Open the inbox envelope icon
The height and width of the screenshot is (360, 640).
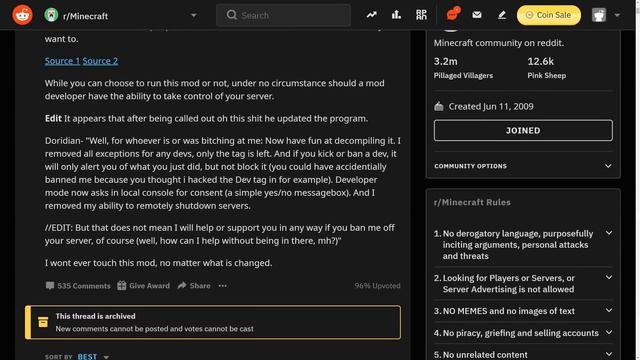pos(477,15)
